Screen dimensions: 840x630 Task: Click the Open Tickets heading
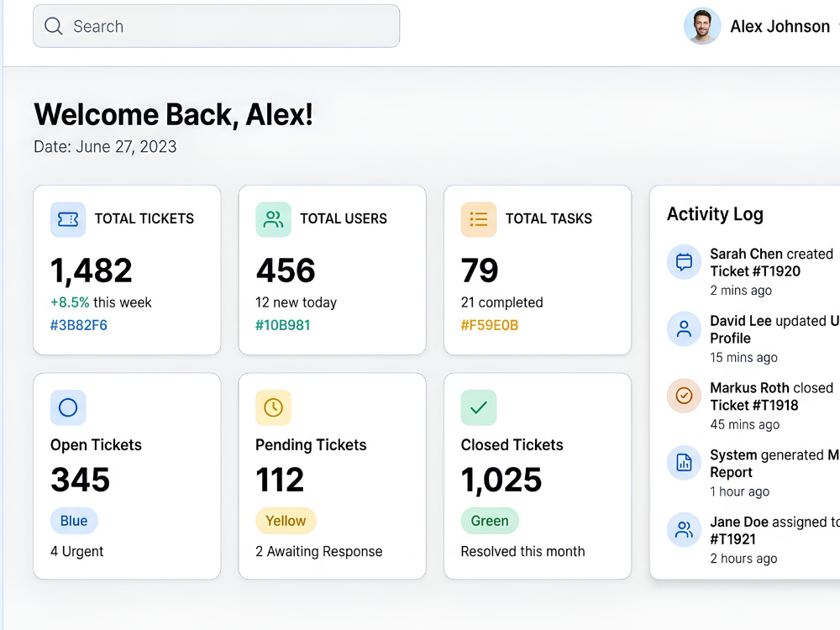point(96,445)
